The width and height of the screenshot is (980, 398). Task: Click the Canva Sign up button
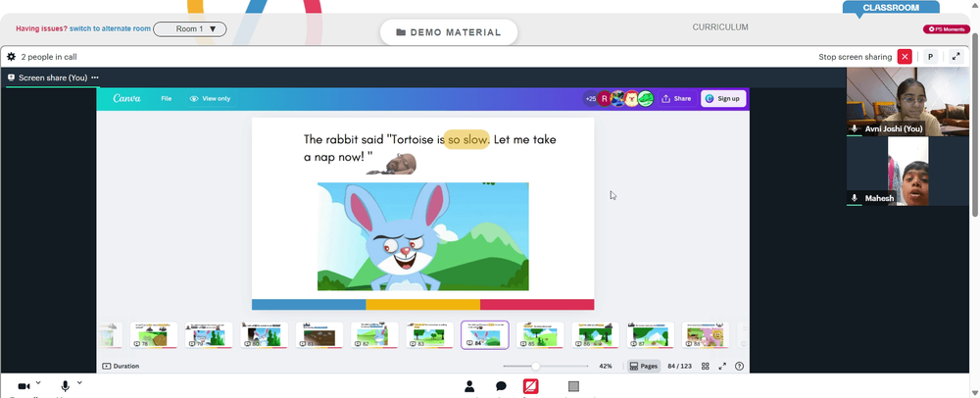(723, 99)
